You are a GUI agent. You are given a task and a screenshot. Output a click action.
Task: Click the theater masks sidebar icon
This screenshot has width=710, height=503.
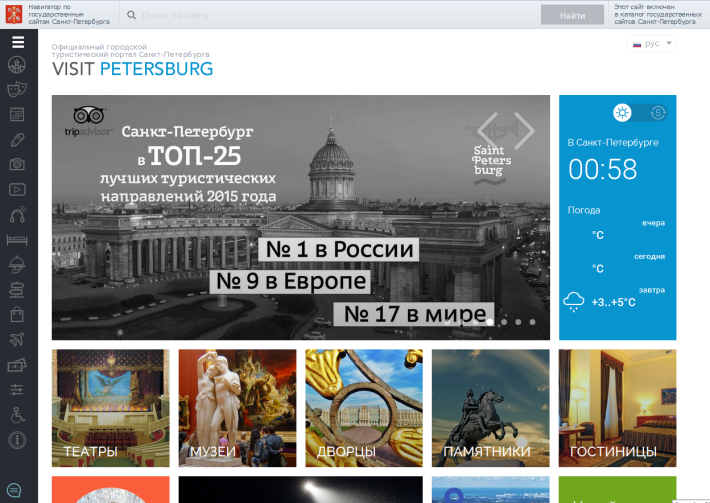17,89
